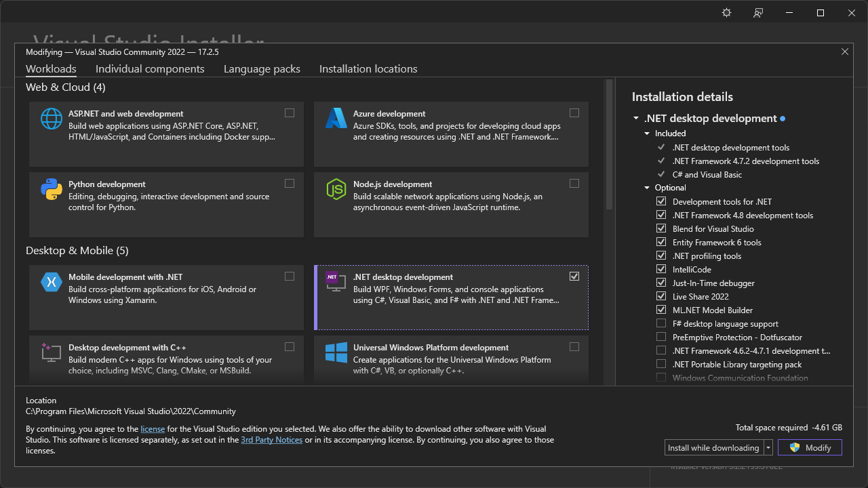This screenshot has height=488, width=868.
Task: Collapse the Included section
Action: coord(648,134)
